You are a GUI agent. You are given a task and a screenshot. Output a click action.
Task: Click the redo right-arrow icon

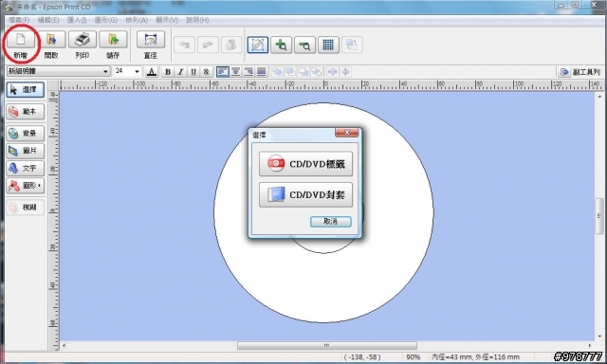click(208, 45)
